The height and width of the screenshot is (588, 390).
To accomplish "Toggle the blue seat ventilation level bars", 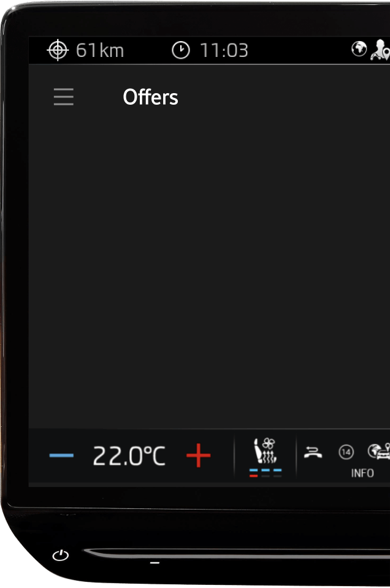I will [266, 470].
